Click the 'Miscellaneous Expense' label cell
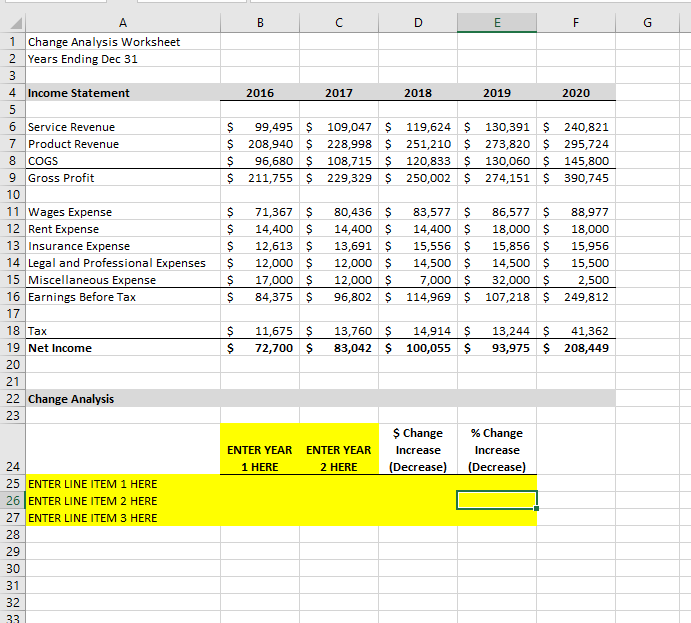This screenshot has width=691, height=623. point(123,280)
